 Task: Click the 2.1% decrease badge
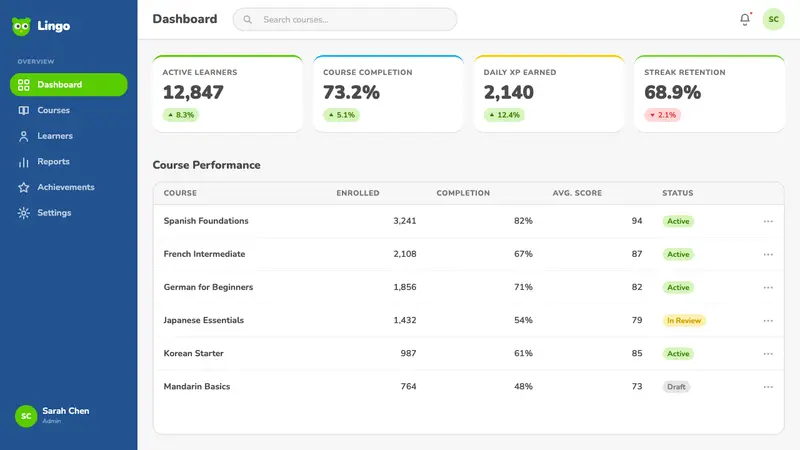(x=662, y=115)
